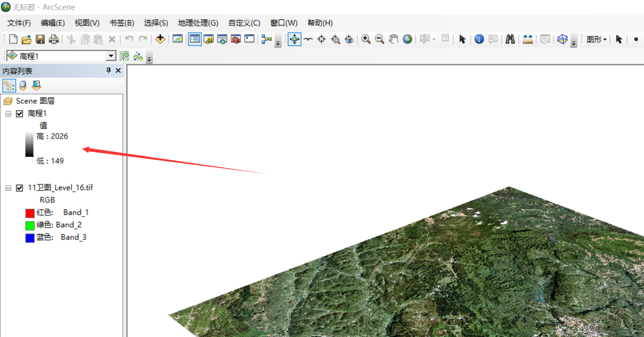Collapse the 高程1 layer legend
The width and height of the screenshot is (644, 337).
point(7,113)
